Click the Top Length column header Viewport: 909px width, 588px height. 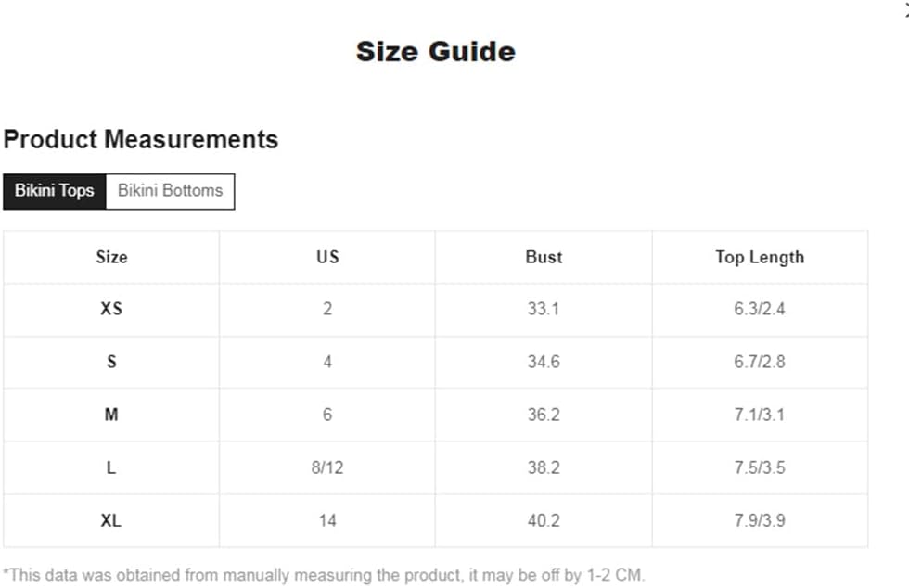[x=760, y=257]
